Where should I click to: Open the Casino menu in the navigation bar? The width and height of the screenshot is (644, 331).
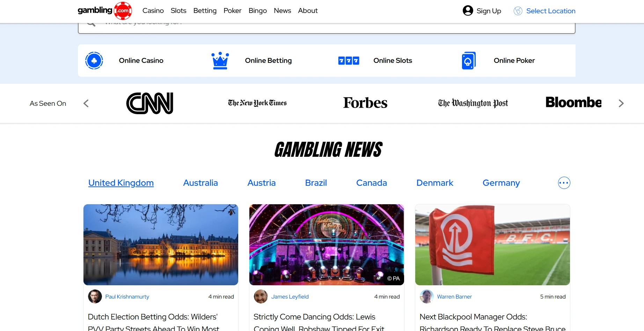tap(153, 11)
